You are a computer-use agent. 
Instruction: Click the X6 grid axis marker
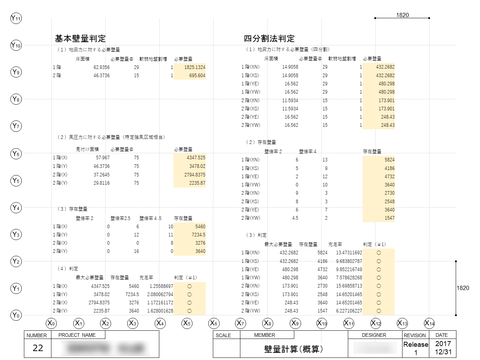(x=214, y=323)
